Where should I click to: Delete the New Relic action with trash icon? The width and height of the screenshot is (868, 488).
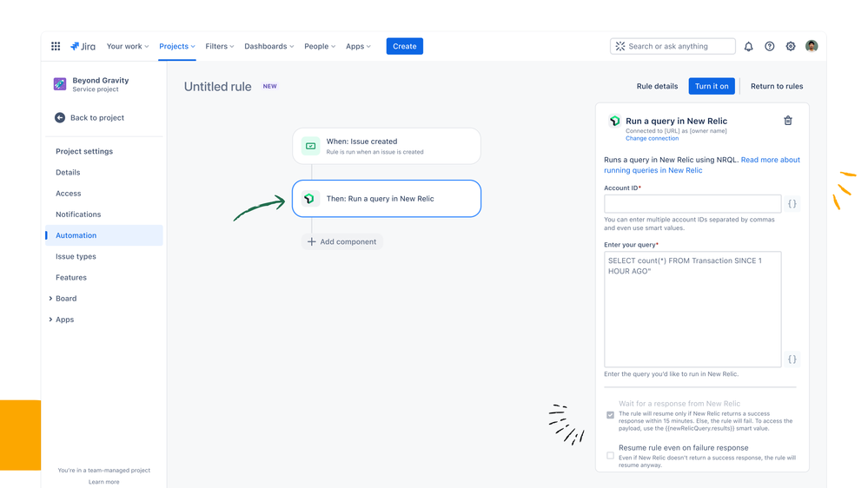788,121
